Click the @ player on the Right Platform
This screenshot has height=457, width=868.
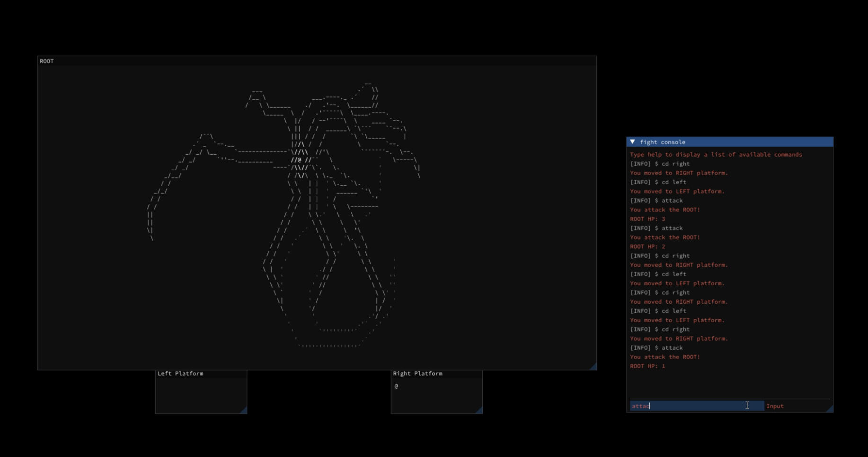tap(396, 386)
